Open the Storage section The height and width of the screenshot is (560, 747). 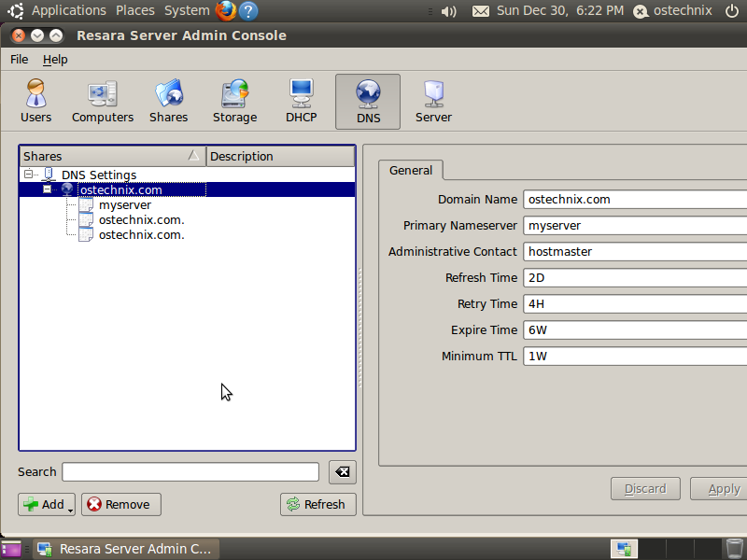pos(235,102)
